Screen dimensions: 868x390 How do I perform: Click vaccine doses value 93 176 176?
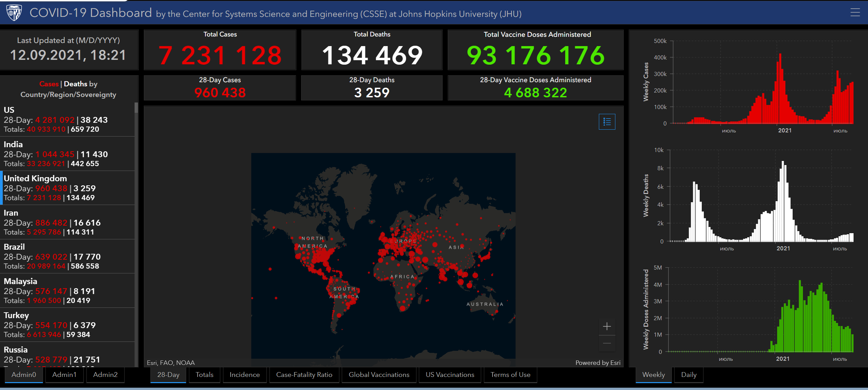coord(536,55)
